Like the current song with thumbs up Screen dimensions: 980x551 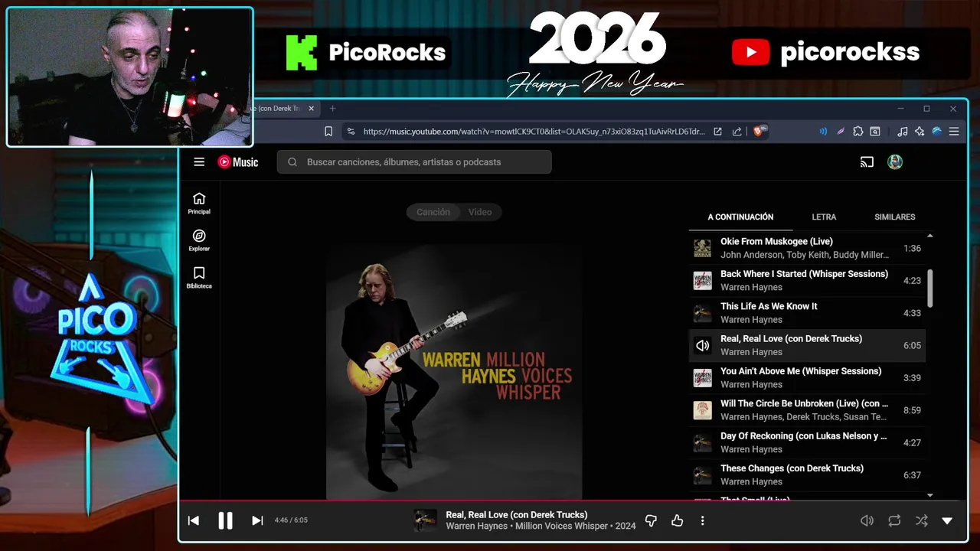coord(677,520)
